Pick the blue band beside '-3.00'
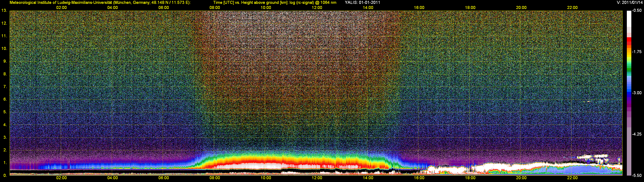The image size is (644, 182). click(629, 93)
